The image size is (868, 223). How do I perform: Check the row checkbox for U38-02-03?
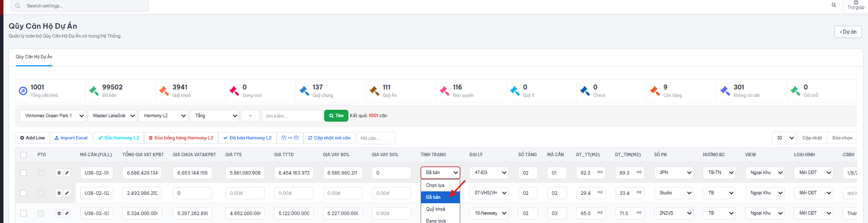click(x=23, y=213)
